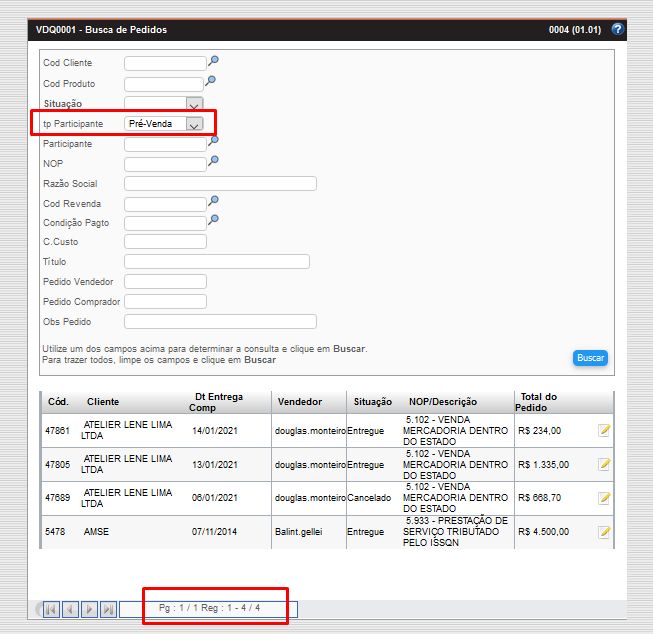The image size is (653, 634).
Task: Go to first page of results
Action: pyautogui.click(x=50, y=609)
